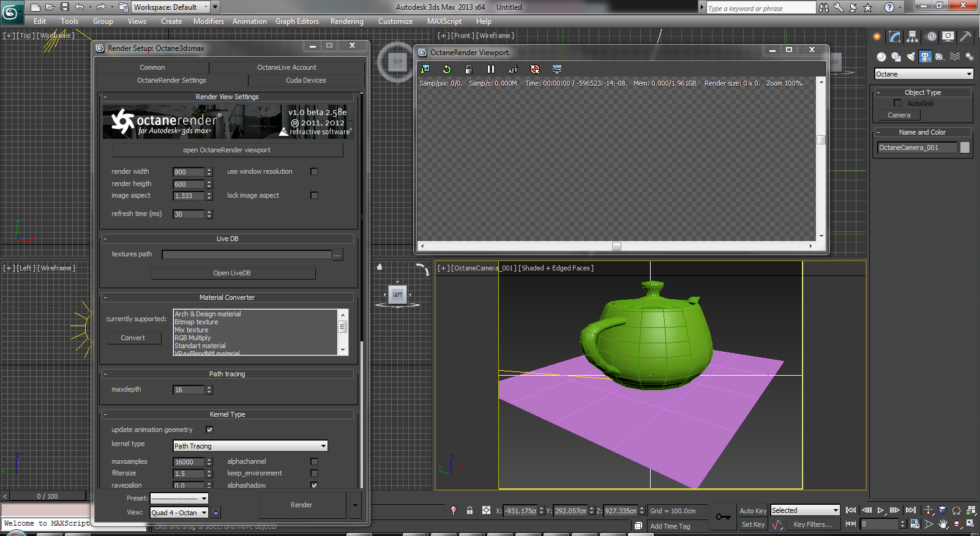Toggle Set Key mode
Screen dimensions: 980x536
(753, 524)
